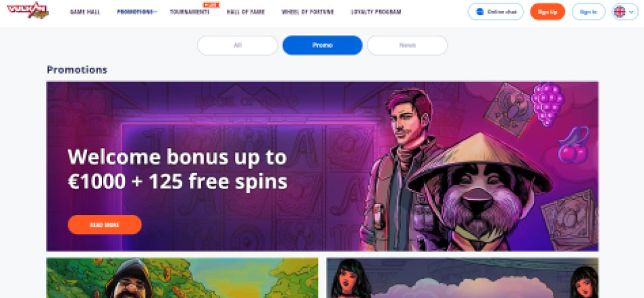Open the Loyalty Program page
Screen dimensions: 644x298
(x=376, y=12)
